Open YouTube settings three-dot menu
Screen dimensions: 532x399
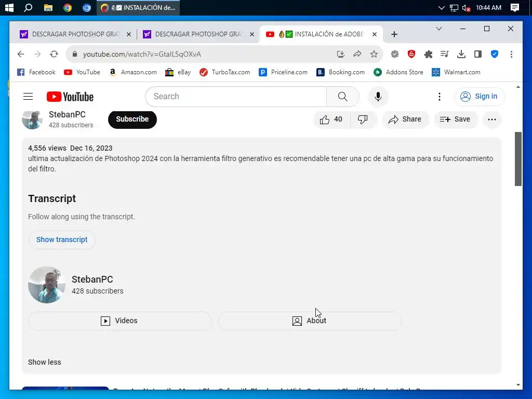pyautogui.click(x=440, y=97)
